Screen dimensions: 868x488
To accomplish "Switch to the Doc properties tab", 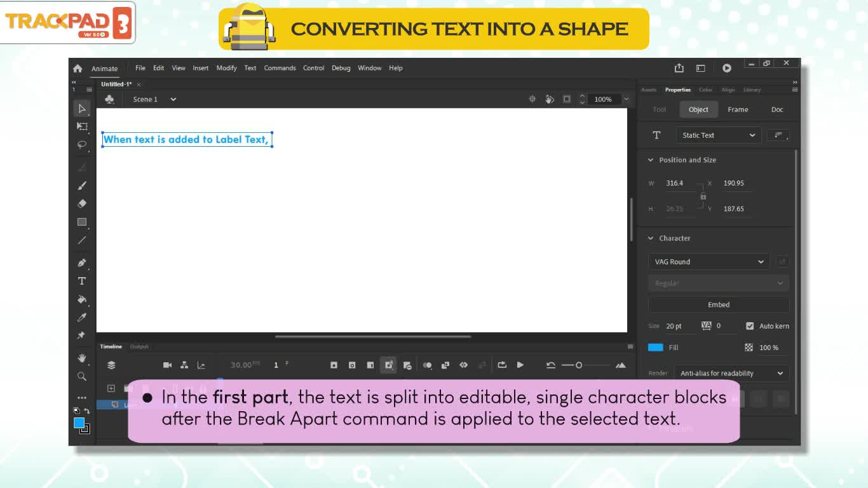I will [777, 109].
